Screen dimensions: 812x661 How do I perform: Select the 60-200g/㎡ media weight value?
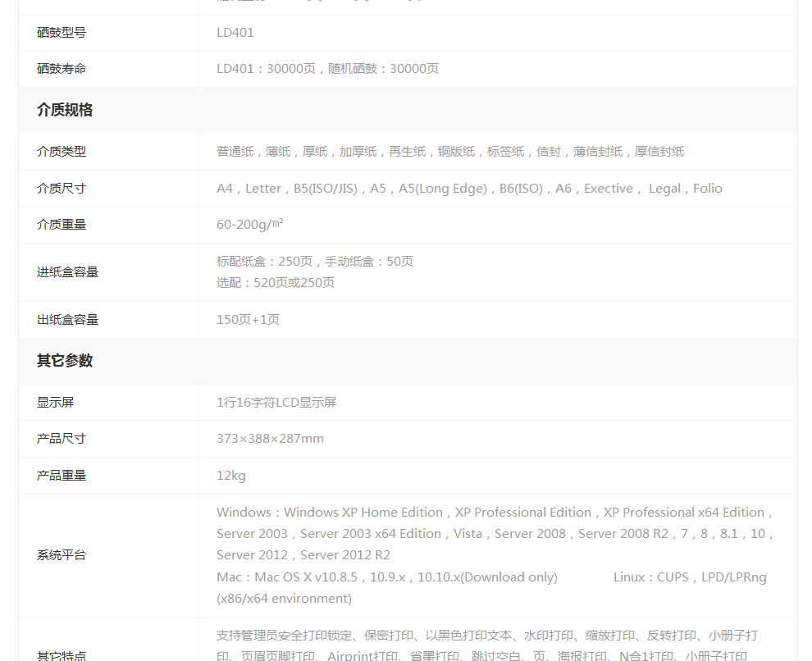250,225
